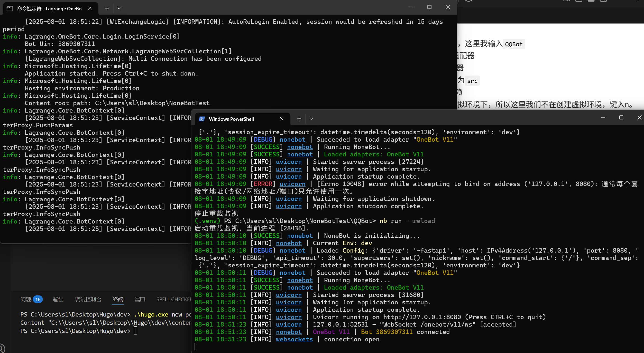Add a new tab in the PowerShell window

click(299, 119)
